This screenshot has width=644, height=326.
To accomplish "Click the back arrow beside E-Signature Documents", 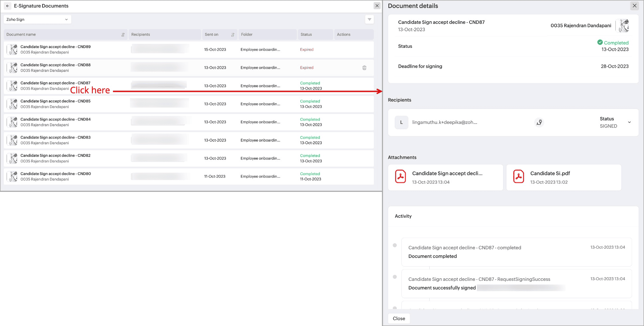I will [8, 6].
